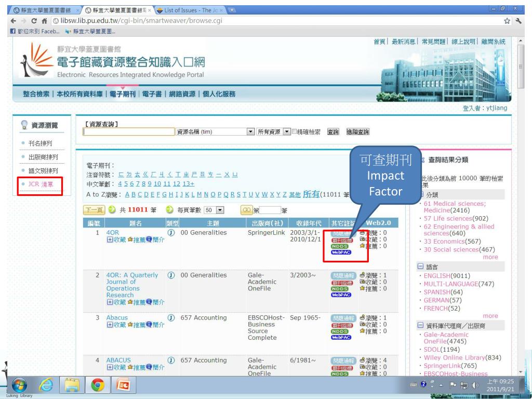Click the resource query text input
The image size is (532, 399).
129,131
